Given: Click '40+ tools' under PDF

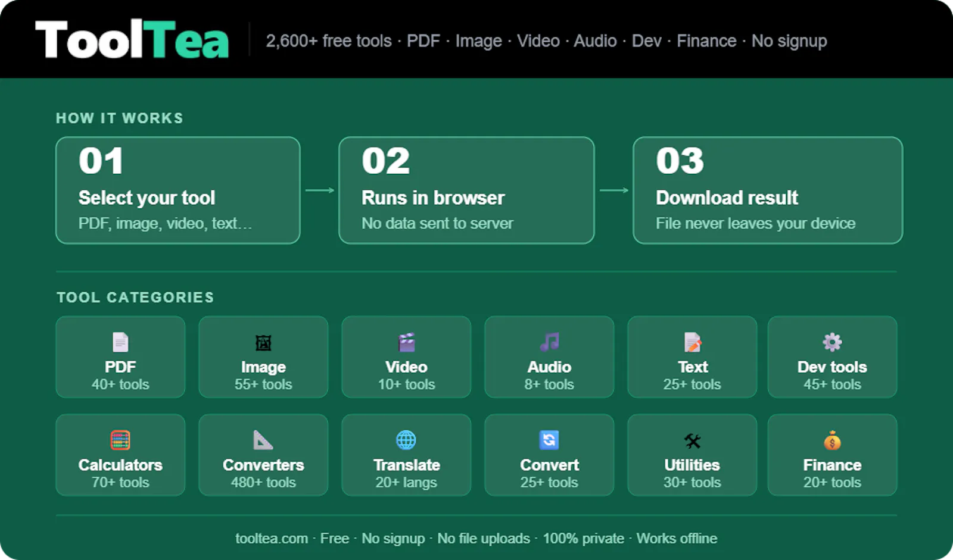Looking at the screenshot, I should coord(120,384).
